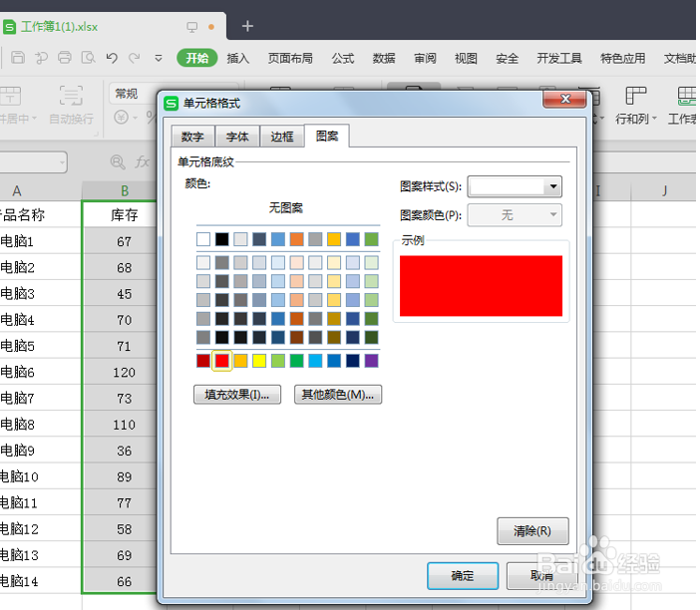Close the 单元格格式 dialog
Screen dimensions: 700x610
pos(564,99)
